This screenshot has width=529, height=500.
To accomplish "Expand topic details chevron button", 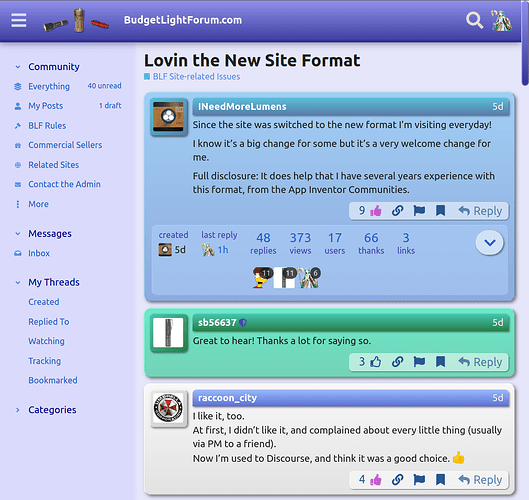I will [490, 242].
